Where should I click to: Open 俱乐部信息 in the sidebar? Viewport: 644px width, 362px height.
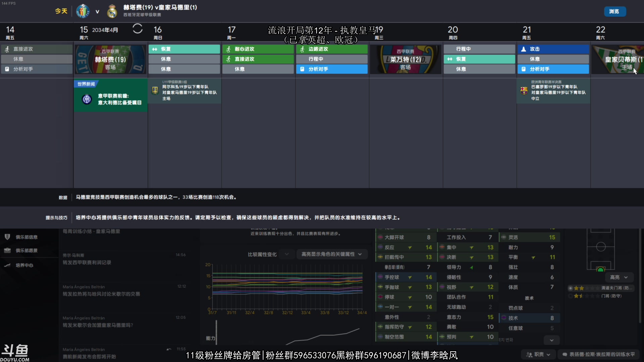coord(27,237)
